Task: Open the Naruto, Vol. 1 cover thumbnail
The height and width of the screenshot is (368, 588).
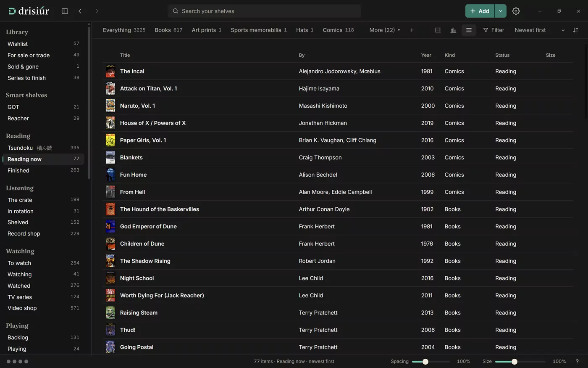Action: (110, 106)
